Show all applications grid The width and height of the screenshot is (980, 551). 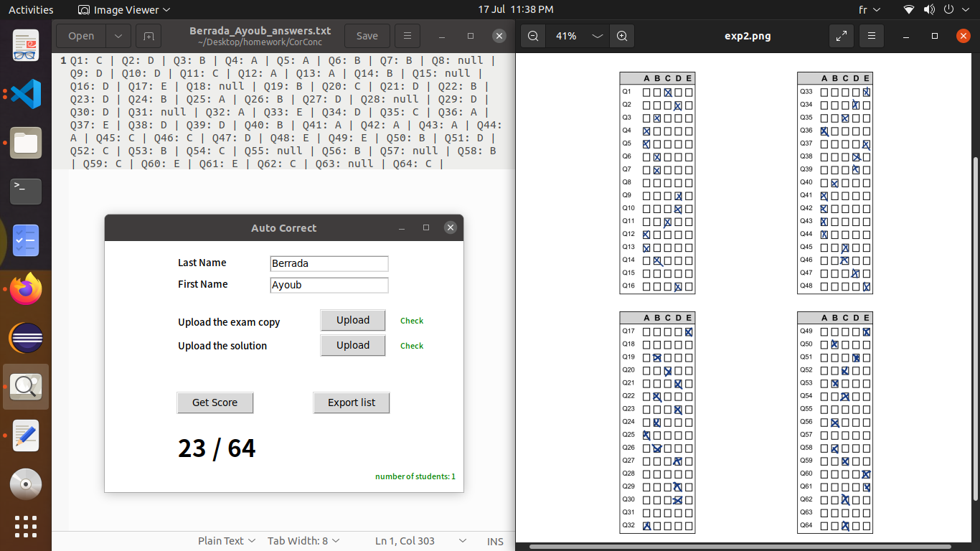[26, 527]
